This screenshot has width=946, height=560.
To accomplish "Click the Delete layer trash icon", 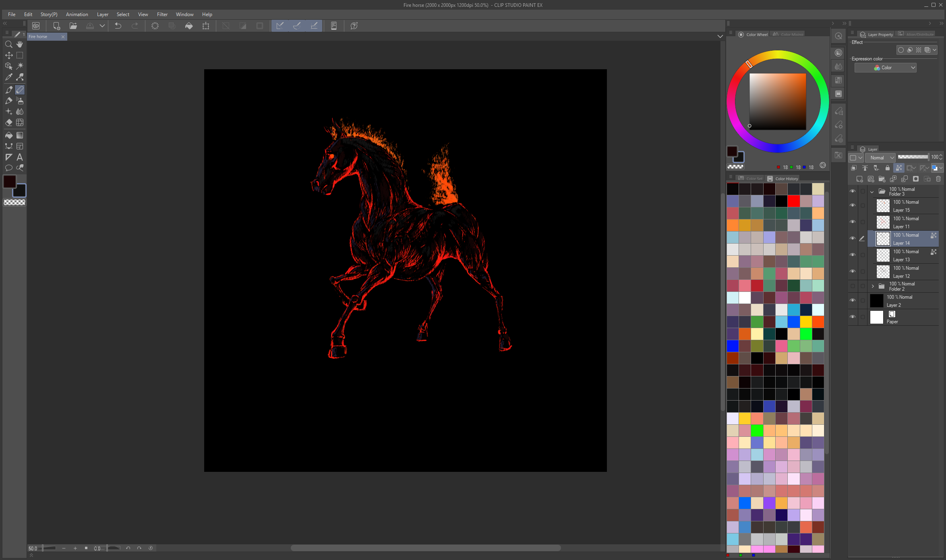I will pos(938,179).
